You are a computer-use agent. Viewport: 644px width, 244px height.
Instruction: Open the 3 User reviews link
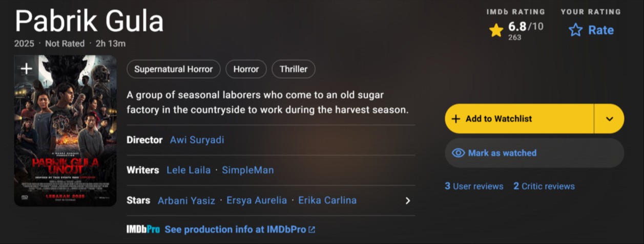coord(474,186)
